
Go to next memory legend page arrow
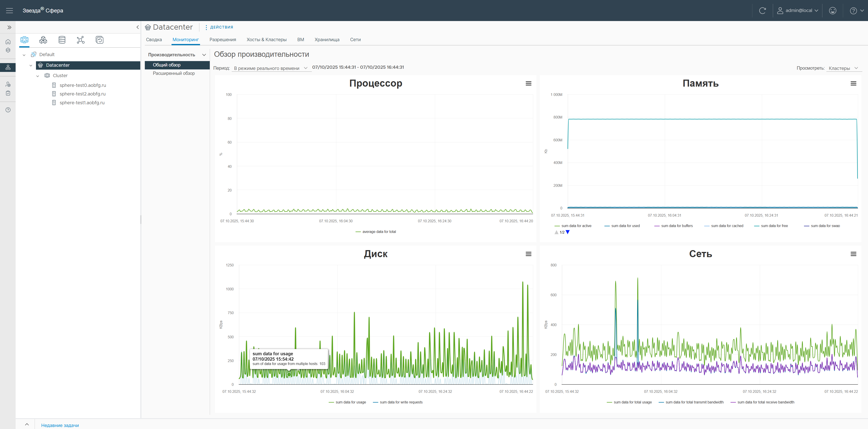pos(568,232)
